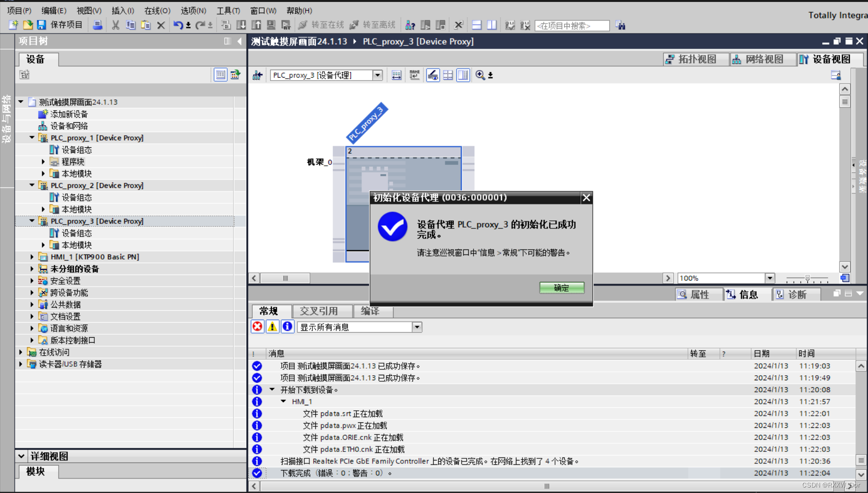This screenshot has width=868, height=493.
Task: Click the Open project folder icon
Action: (x=28, y=25)
